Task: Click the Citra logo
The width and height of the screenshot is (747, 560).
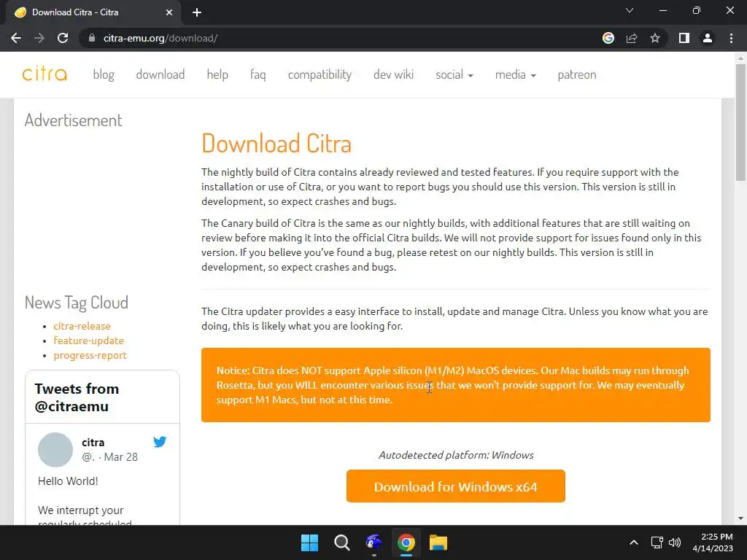Action: click(44, 74)
